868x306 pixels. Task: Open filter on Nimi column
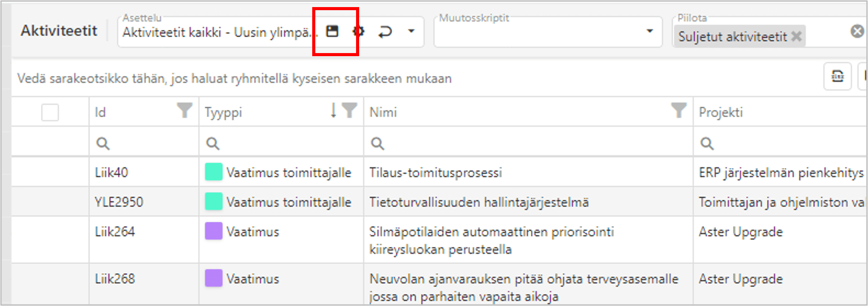point(678,111)
